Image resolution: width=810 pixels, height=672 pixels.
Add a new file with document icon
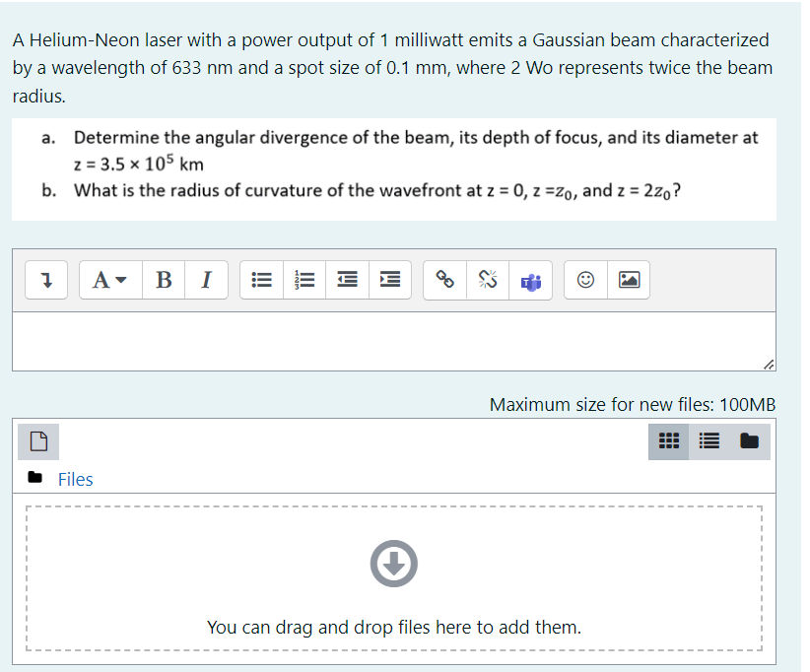point(38,441)
